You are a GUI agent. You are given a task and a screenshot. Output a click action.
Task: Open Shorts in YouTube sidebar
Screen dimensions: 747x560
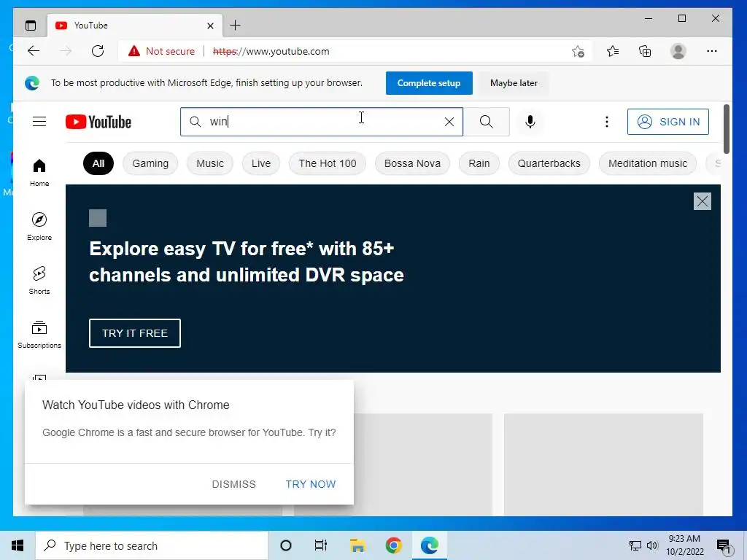click(39, 280)
